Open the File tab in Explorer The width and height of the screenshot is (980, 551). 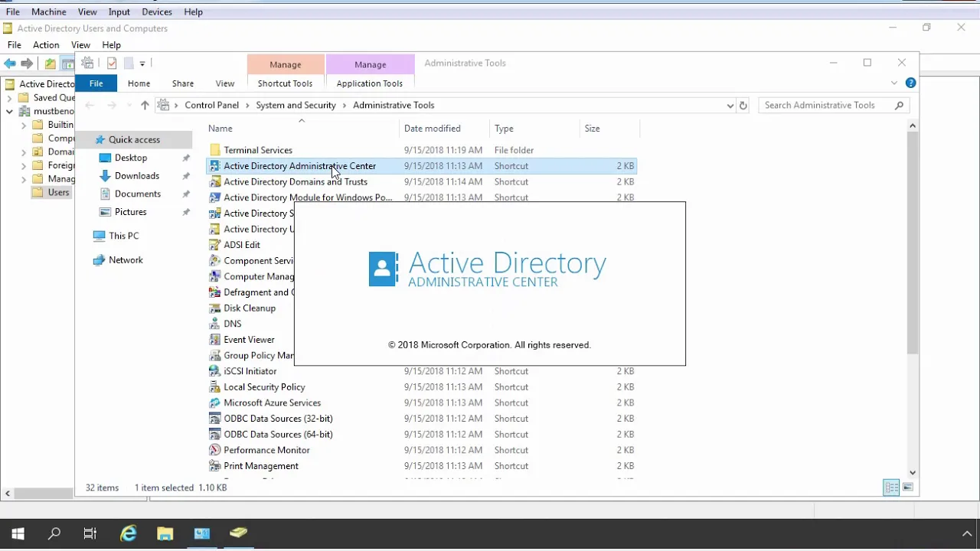(x=96, y=83)
